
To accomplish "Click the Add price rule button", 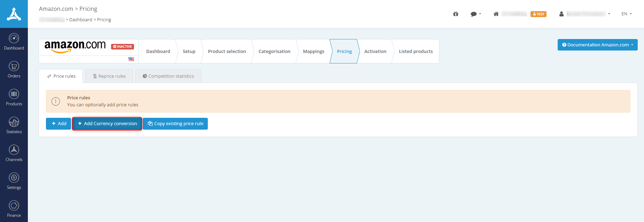I will (58, 124).
